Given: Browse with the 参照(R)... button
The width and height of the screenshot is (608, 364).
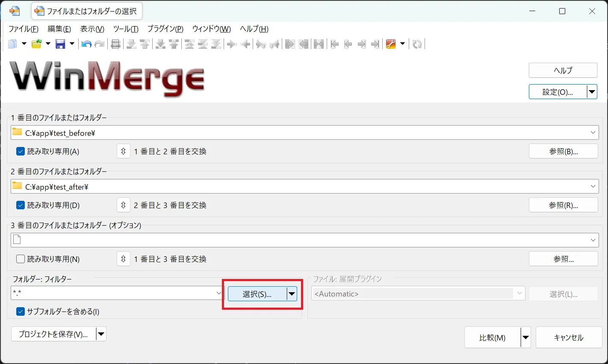Looking at the screenshot, I should [564, 205].
